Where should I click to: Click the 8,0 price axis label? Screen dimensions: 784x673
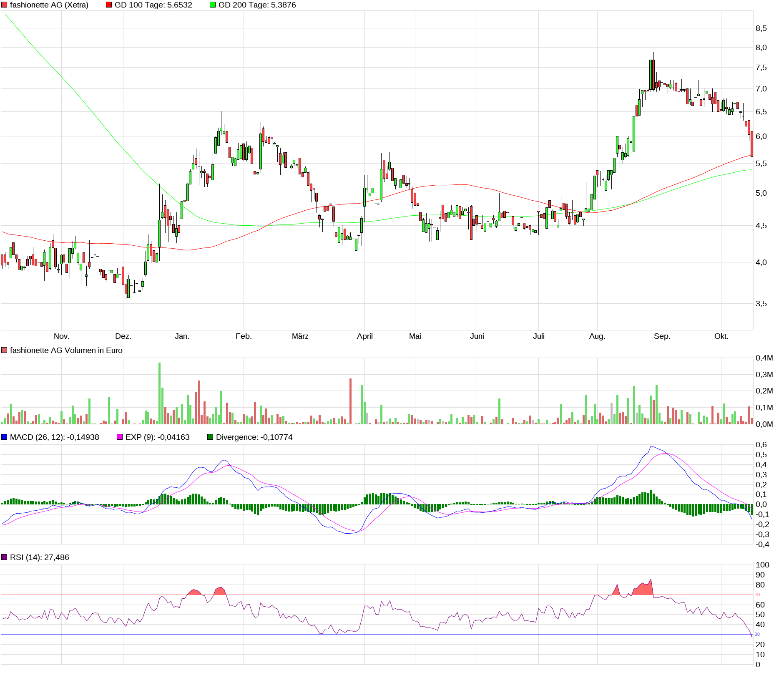pos(761,48)
